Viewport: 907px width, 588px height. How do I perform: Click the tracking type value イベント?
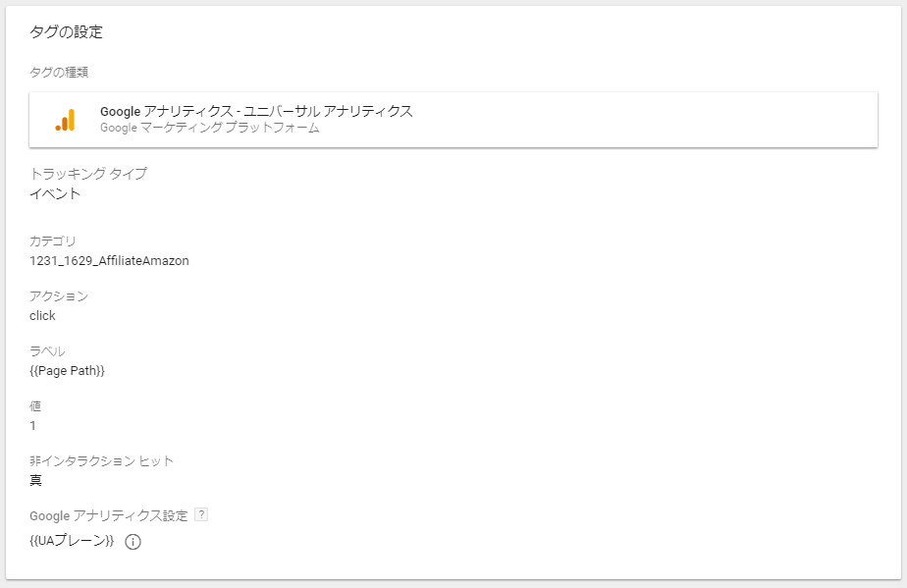(x=55, y=194)
